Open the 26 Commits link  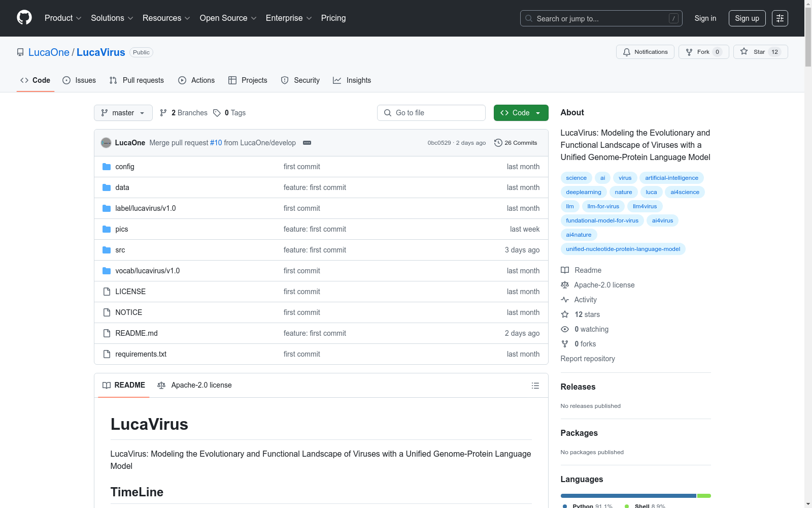point(516,143)
